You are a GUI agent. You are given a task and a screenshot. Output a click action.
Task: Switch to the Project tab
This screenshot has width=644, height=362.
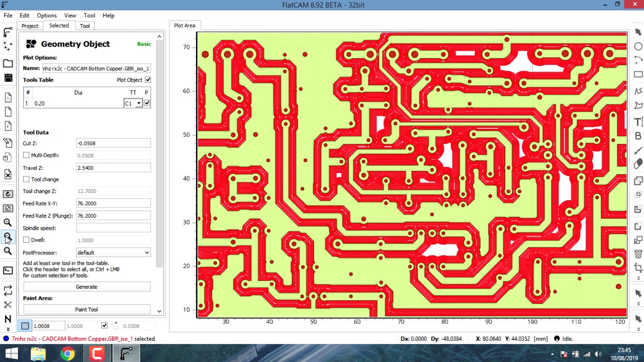pyautogui.click(x=30, y=26)
